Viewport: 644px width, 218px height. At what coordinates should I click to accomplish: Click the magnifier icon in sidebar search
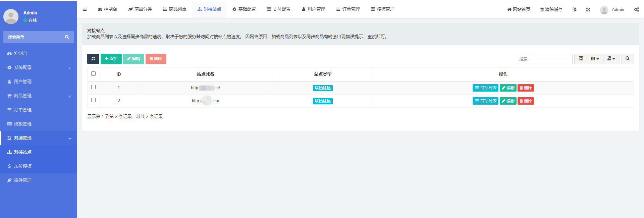coord(67,37)
